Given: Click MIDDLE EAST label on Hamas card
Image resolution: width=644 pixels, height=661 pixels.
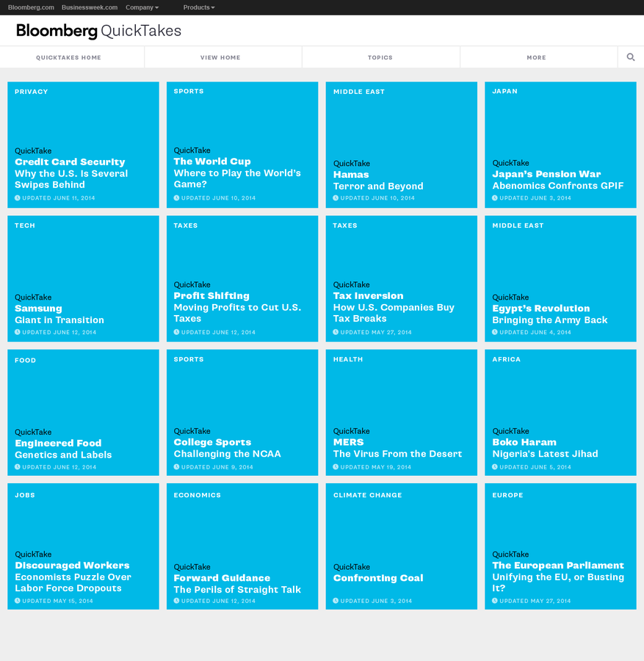Looking at the screenshot, I should (359, 92).
